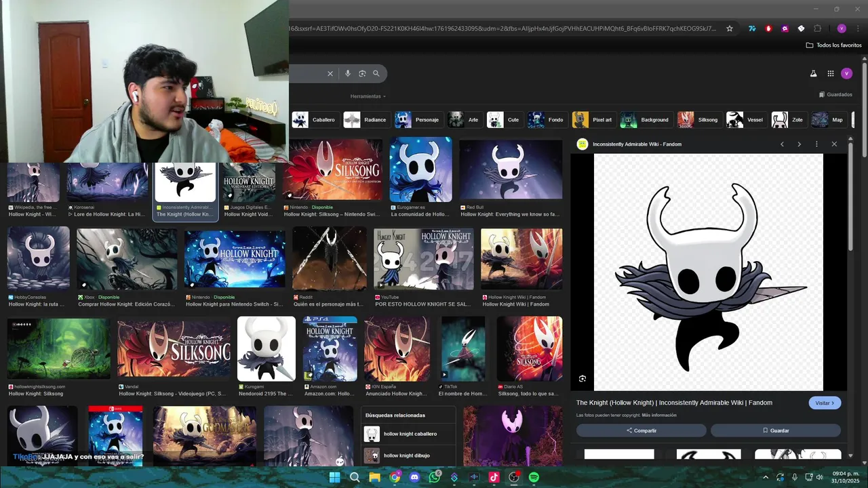This screenshot has height=488, width=868.
Task: Open Search Labs flask icon
Action: (x=813, y=73)
